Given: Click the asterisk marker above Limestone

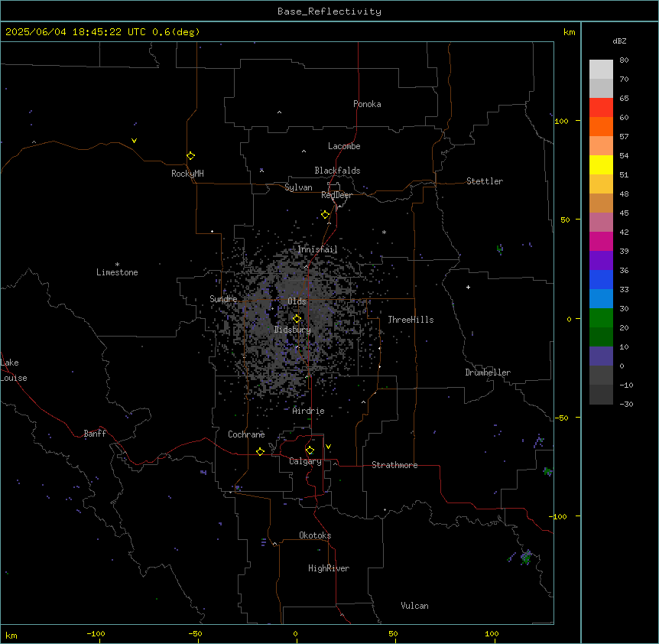Looking at the screenshot, I should tap(117, 265).
